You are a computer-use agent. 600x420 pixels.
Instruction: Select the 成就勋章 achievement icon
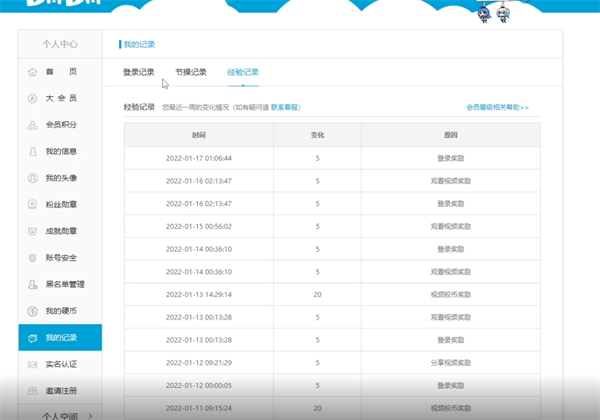(33, 231)
